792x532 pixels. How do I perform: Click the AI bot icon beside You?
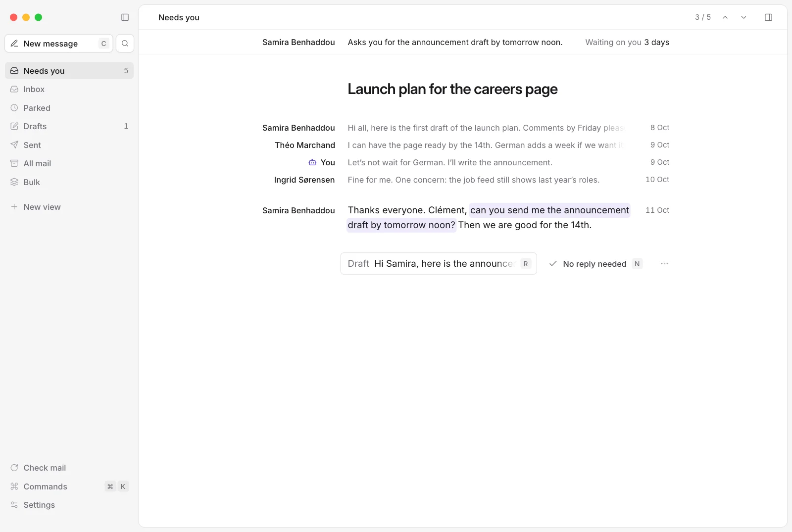point(312,162)
